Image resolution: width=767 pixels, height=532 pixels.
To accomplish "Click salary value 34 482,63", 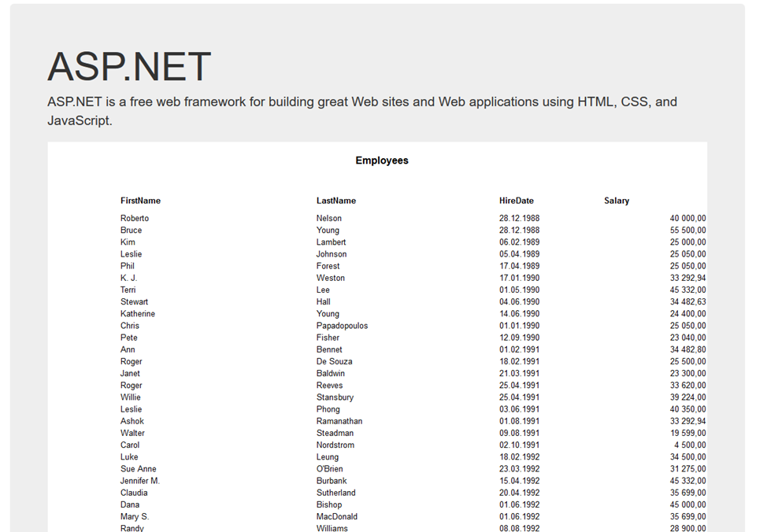I will tap(687, 301).
